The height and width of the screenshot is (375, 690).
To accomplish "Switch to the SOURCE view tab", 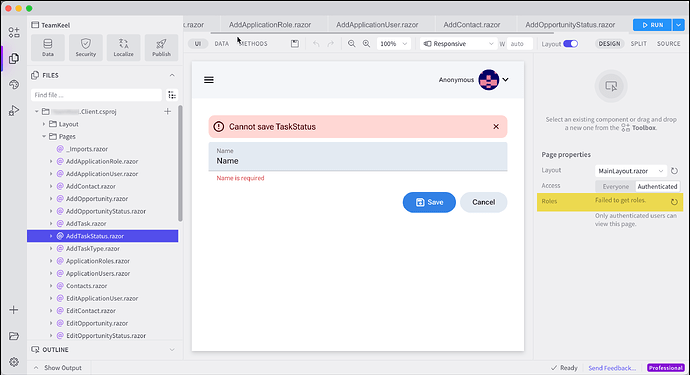I will click(x=668, y=44).
